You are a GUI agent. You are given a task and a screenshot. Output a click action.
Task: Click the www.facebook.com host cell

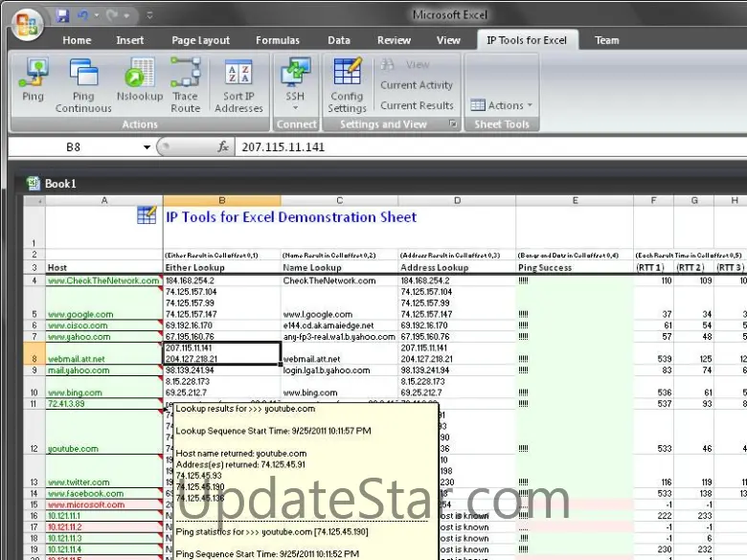[103, 493]
